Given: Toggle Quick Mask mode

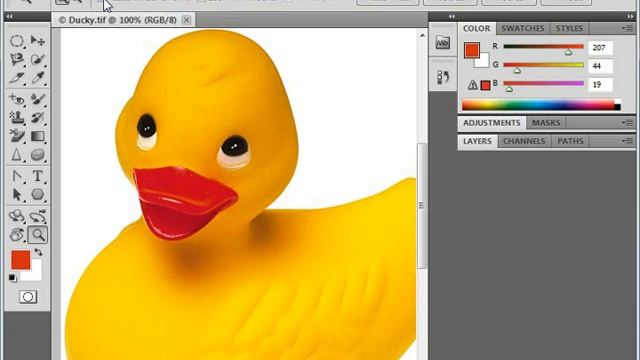Looking at the screenshot, I should point(28,297).
